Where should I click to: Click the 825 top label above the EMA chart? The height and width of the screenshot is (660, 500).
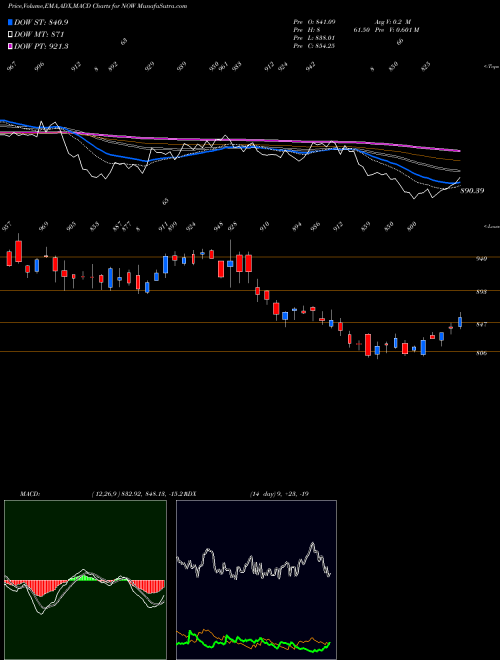click(426, 67)
